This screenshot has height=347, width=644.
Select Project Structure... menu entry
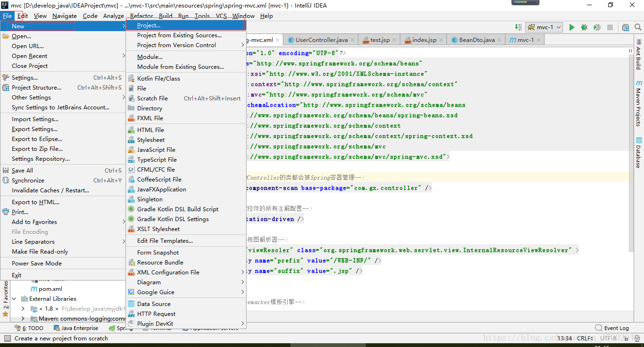click(63, 87)
